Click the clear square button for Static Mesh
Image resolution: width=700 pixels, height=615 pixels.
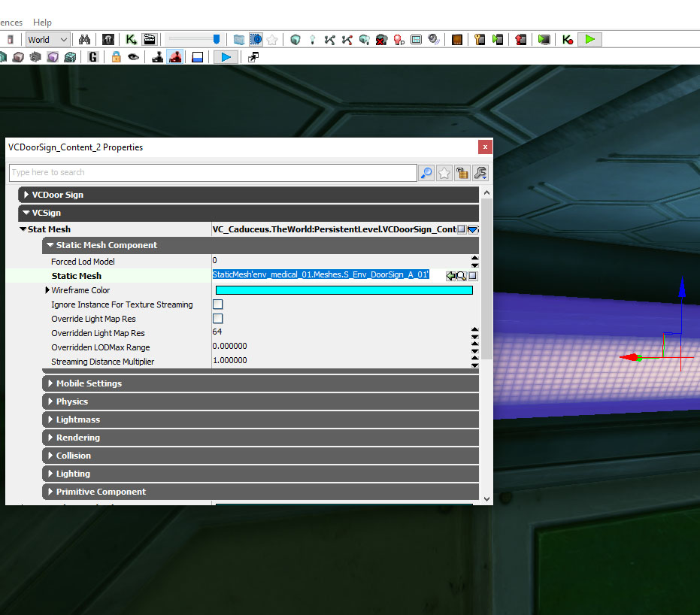point(473,276)
